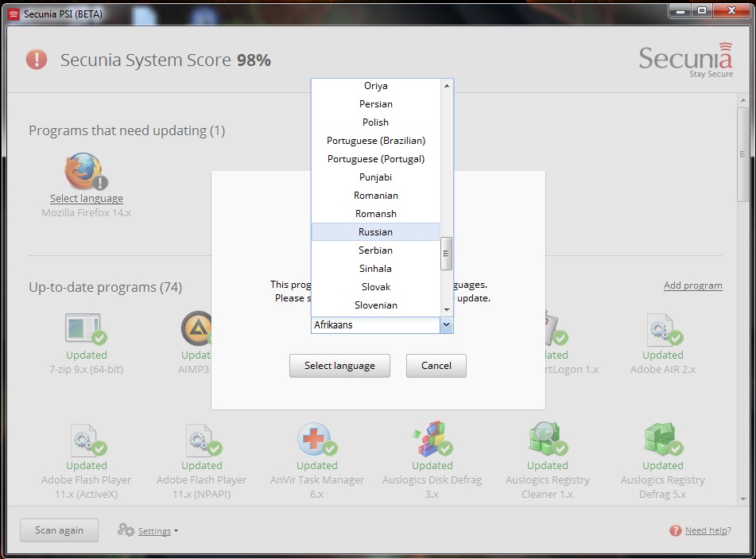Screen dimensions: 756x559
Task: Cancel the language selection dialog
Action: (x=436, y=366)
